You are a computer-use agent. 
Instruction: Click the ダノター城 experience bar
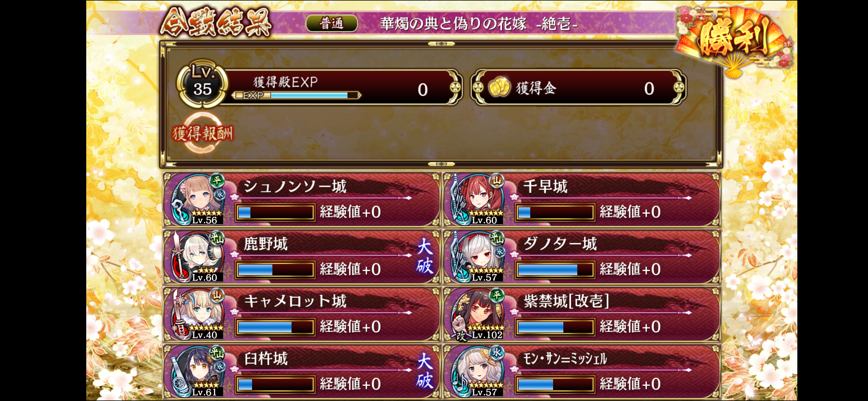[x=555, y=270]
